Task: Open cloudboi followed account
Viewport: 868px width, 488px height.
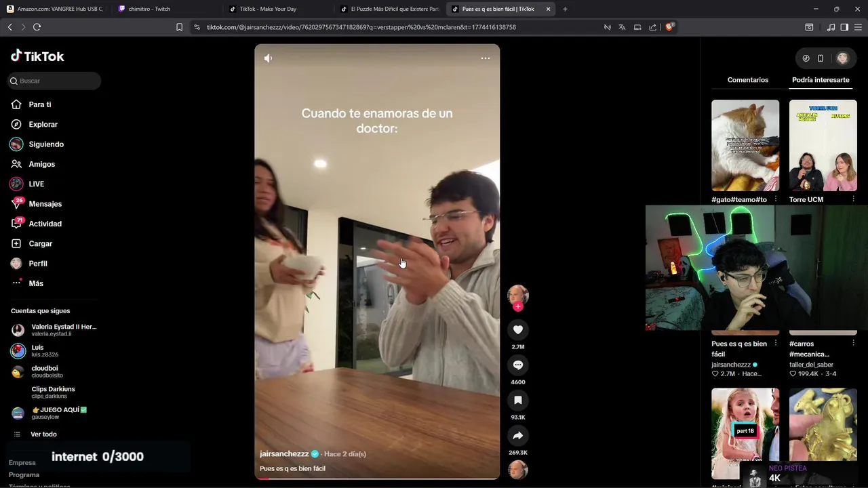Action: [37, 371]
